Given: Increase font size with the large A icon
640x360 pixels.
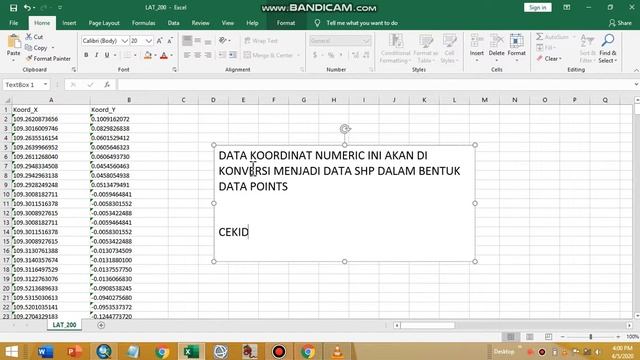Looking at the screenshot, I should (x=160, y=41).
